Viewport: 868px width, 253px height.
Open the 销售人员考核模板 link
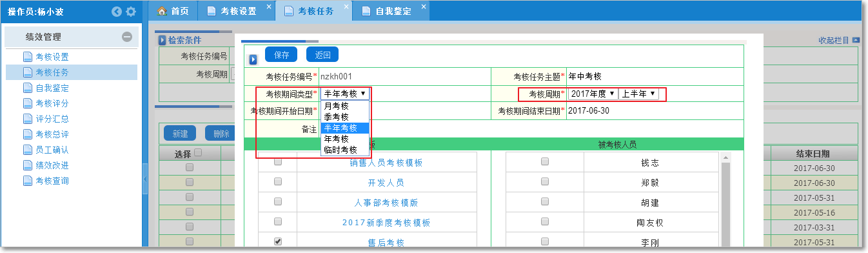point(386,163)
